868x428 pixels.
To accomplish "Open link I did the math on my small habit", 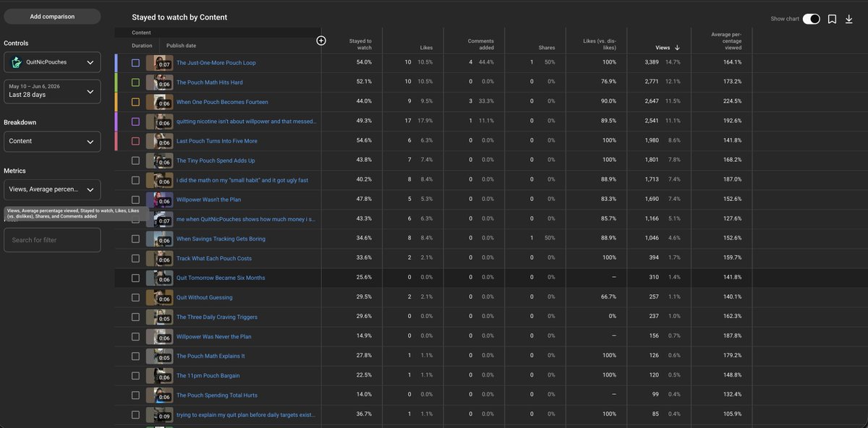I will pyautogui.click(x=242, y=180).
